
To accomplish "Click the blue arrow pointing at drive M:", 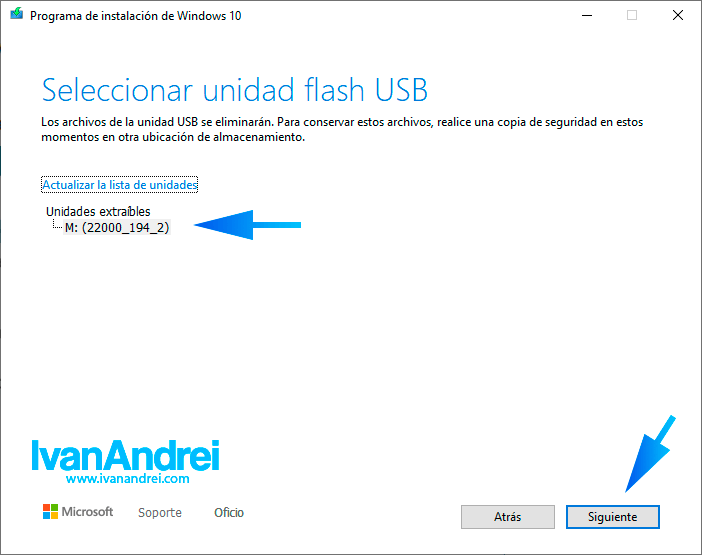I will [x=247, y=225].
